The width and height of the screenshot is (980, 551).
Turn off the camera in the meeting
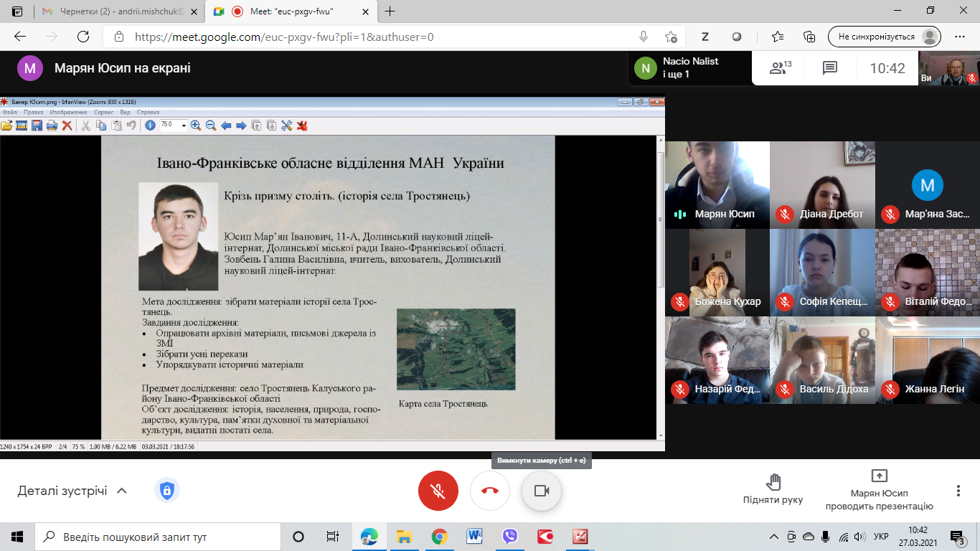(542, 491)
